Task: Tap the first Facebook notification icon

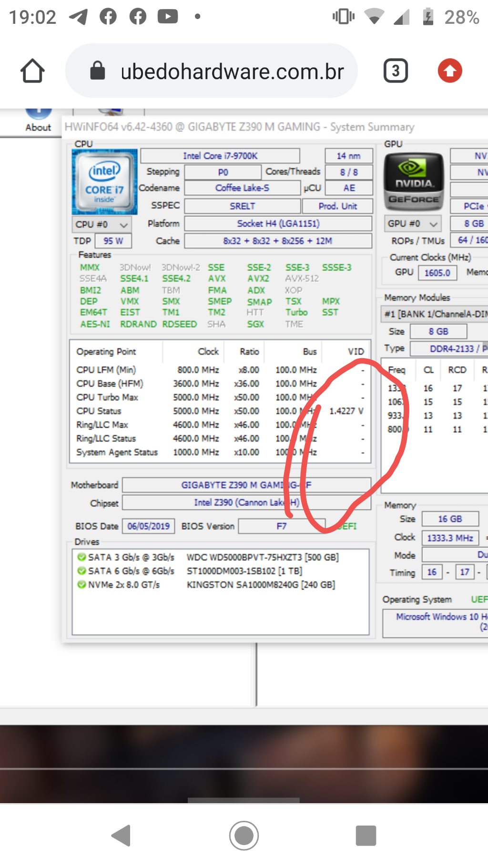Action: (x=108, y=17)
